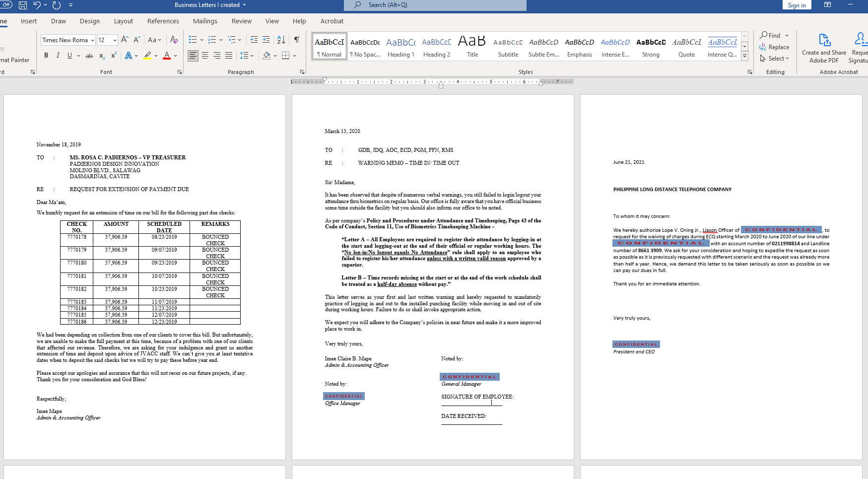The image size is (868, 479).
Task: Start a numbered list
Action: (212, 40)
